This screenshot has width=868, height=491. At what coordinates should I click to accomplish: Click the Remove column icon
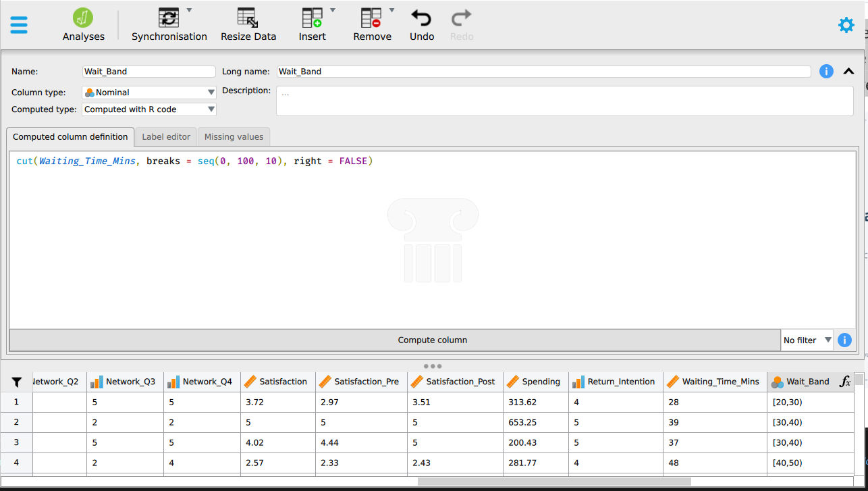click(x=371, y=18)
